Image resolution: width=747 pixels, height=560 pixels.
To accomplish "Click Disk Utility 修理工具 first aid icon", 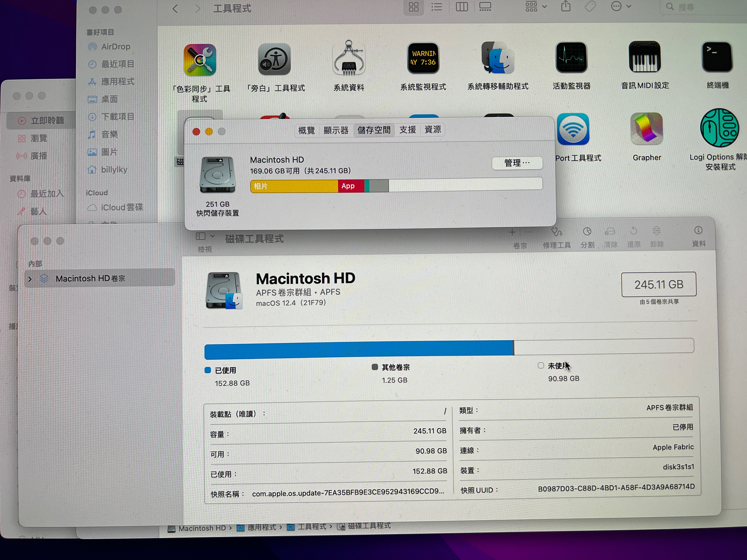I will click(557, 232).
